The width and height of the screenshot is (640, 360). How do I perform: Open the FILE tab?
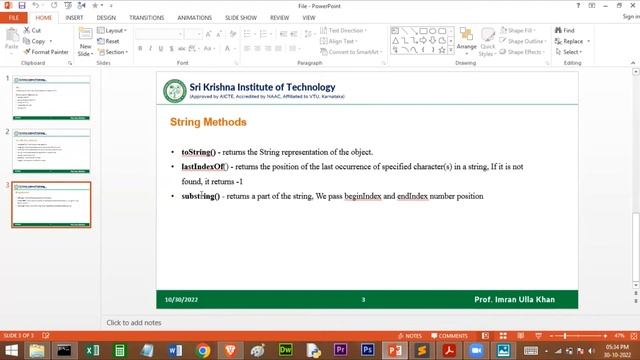point(13,18)
